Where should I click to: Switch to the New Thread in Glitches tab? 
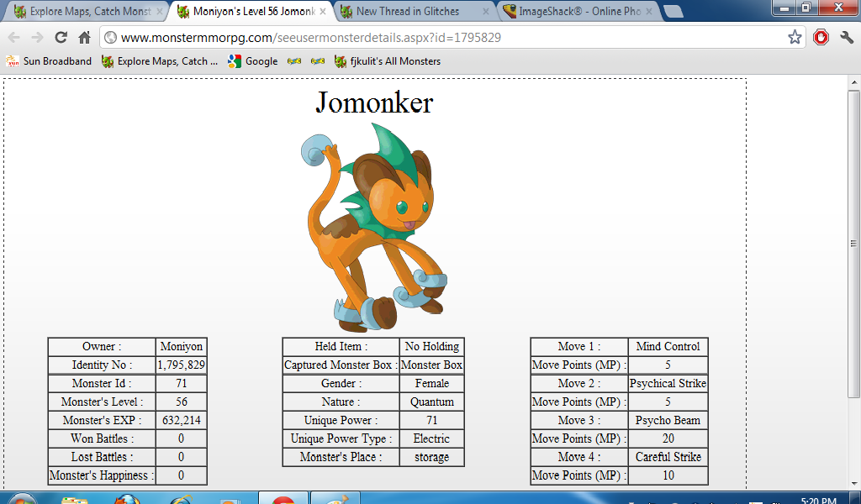coord(407,12)
